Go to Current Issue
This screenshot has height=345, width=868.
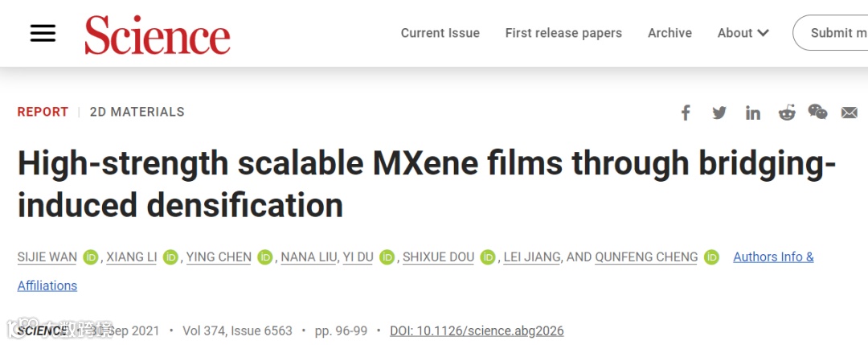(440, 33)
